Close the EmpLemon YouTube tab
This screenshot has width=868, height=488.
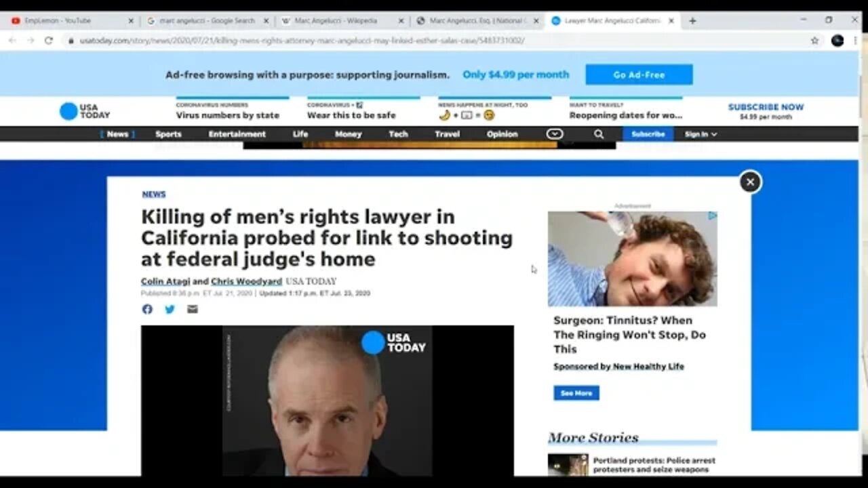click(x=131, y=21)
